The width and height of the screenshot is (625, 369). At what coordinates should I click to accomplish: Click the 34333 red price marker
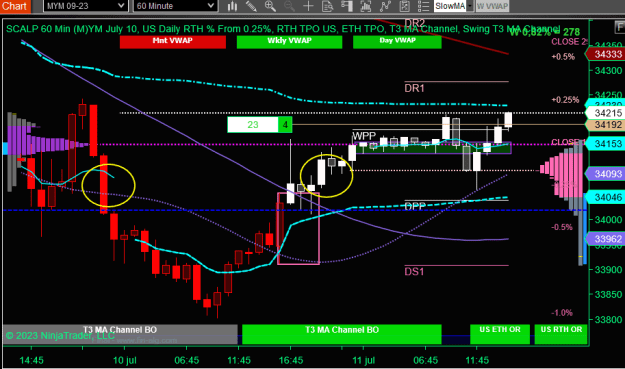[606, 54]
